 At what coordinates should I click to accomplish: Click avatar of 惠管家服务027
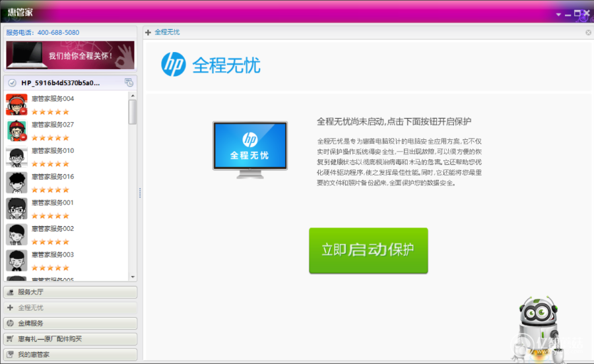(x=16, y=131)
